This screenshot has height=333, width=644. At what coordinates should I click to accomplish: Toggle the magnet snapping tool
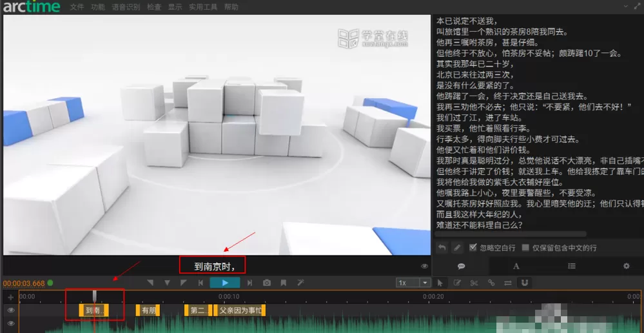coord(525,283)
